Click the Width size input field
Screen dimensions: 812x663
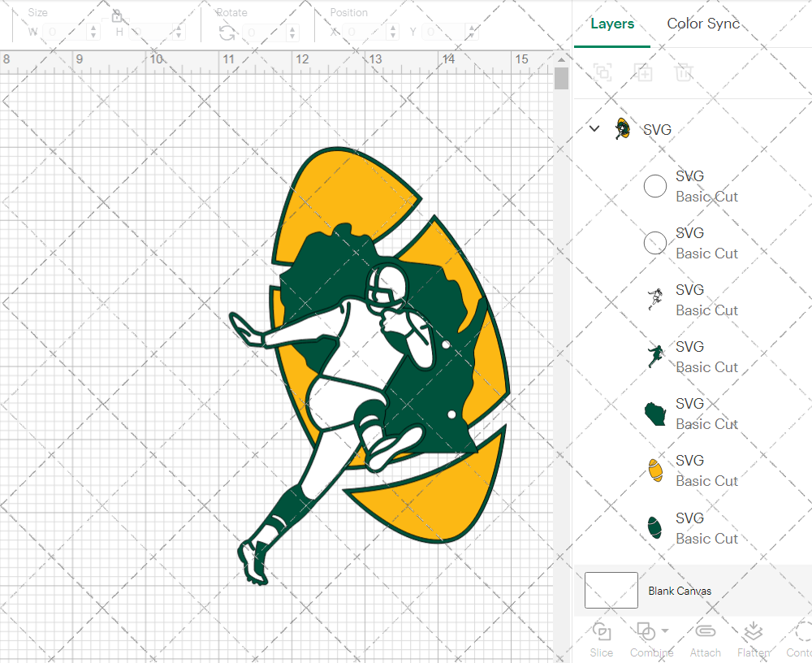click(x=65, y=32)
